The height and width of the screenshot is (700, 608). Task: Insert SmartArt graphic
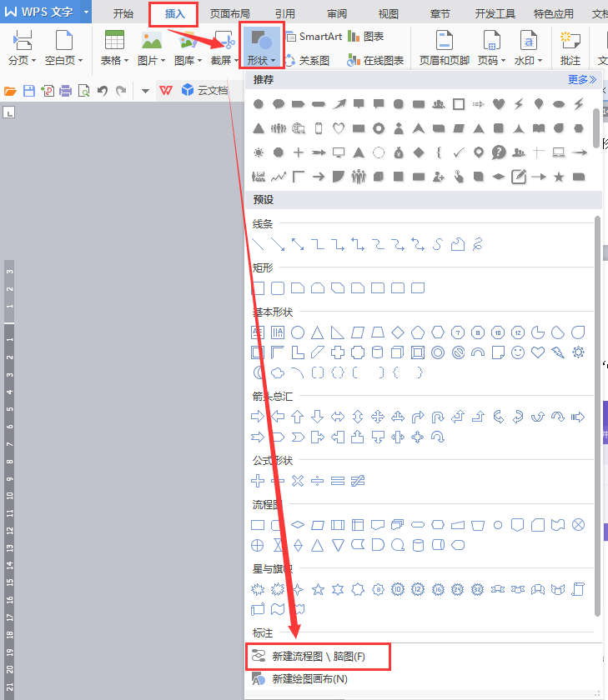[314, 36]
